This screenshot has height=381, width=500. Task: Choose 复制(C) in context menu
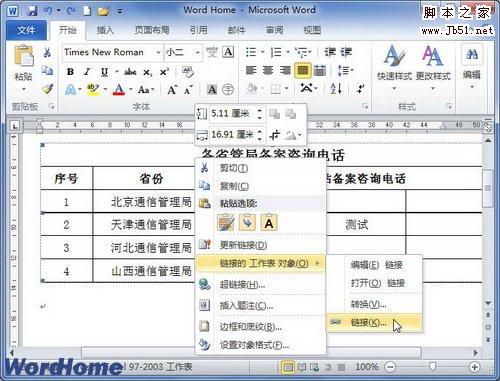point(260,186)
